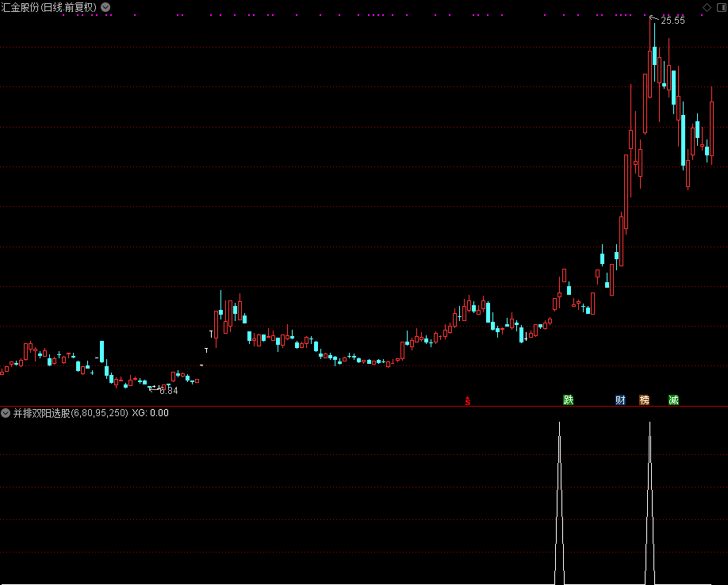Image resolution: width=728 pixels, height=585 pixels.
Task: Click the second XG signal spike
Action: [649, 503]
